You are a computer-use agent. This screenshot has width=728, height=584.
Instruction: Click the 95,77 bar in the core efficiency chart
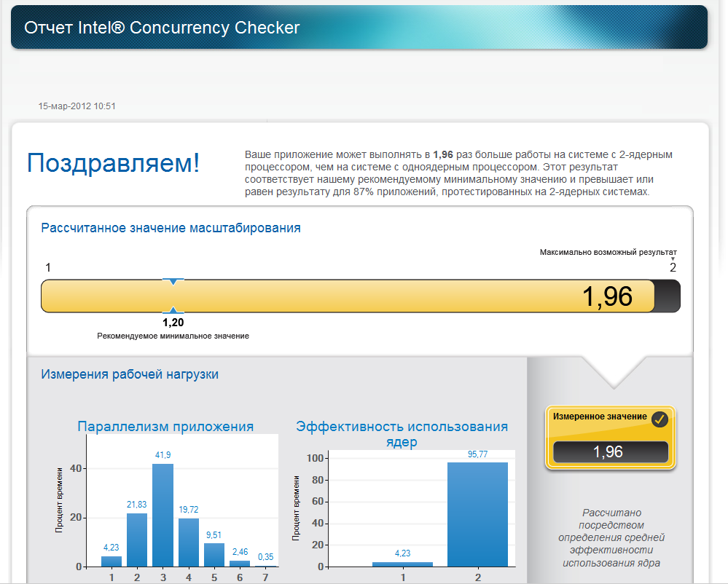pyautogui.click(x=478, y=514)
